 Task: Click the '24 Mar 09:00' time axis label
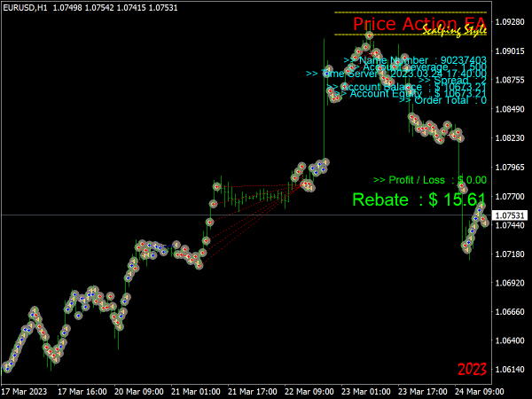[x=479, y=392]
